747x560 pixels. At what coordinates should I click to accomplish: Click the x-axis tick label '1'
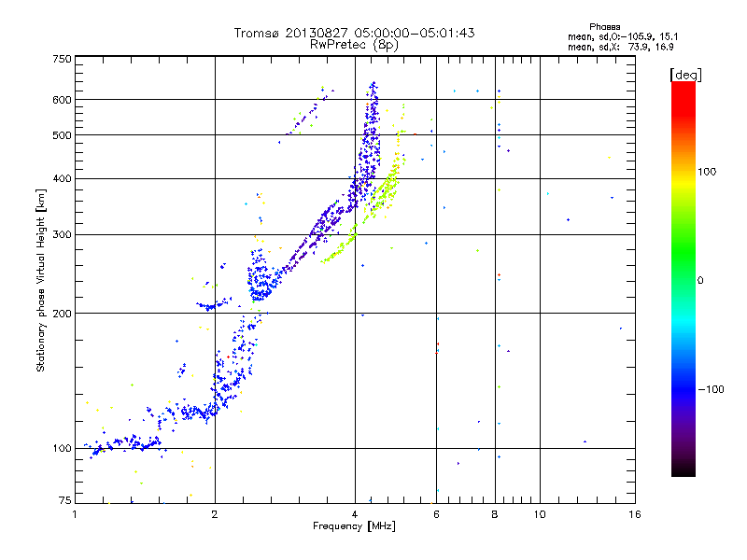coord(75,514)
